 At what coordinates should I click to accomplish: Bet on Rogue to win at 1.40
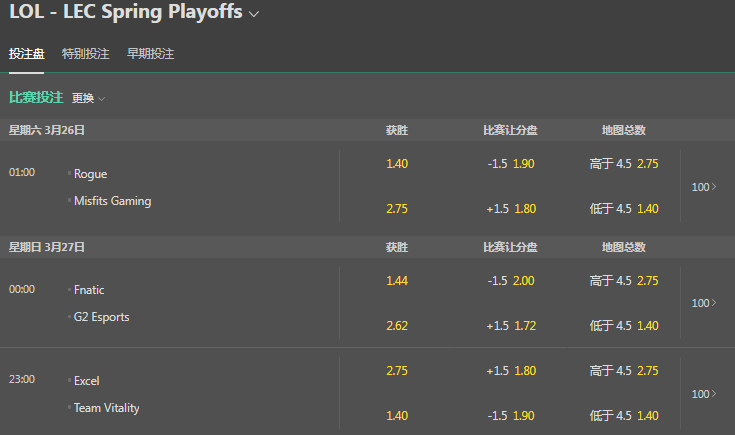pos(397,164)
